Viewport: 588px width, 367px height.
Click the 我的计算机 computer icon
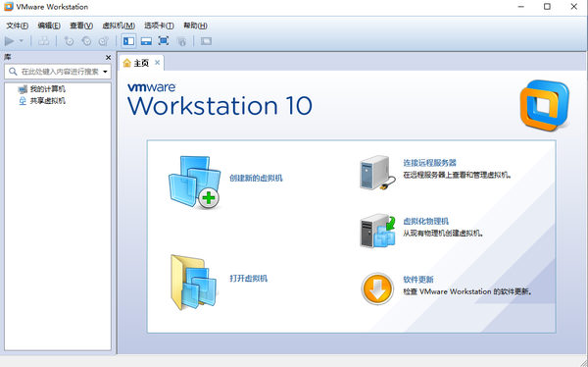pyautogui.click(x=23, y=89)
